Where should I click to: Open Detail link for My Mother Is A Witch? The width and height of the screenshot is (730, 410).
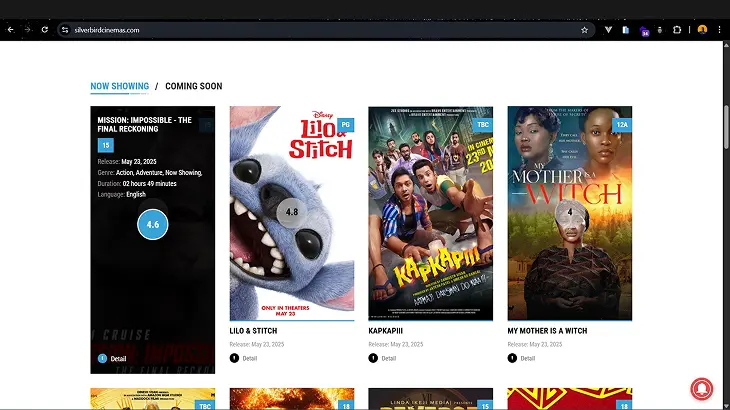pyautogui.click(x=527, y=358)
